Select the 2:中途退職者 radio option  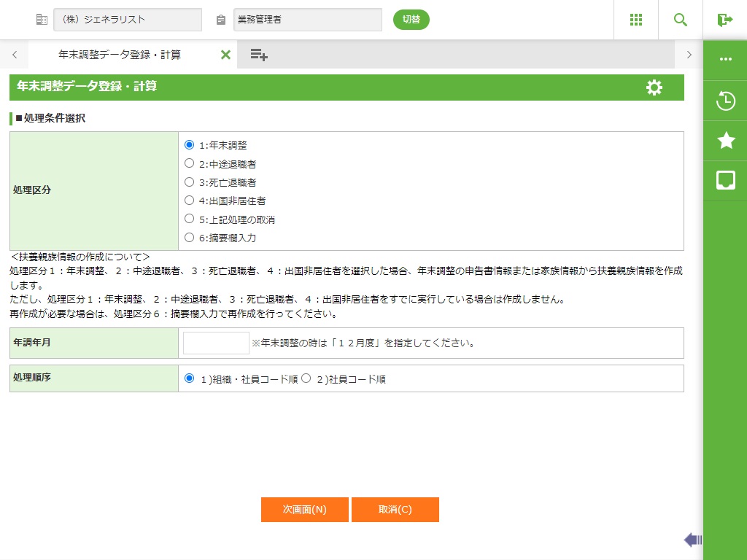(190, 163)
